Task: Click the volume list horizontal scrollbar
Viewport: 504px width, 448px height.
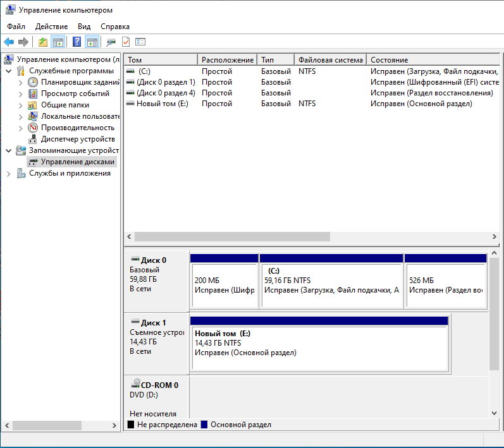Action: (232, 236)
